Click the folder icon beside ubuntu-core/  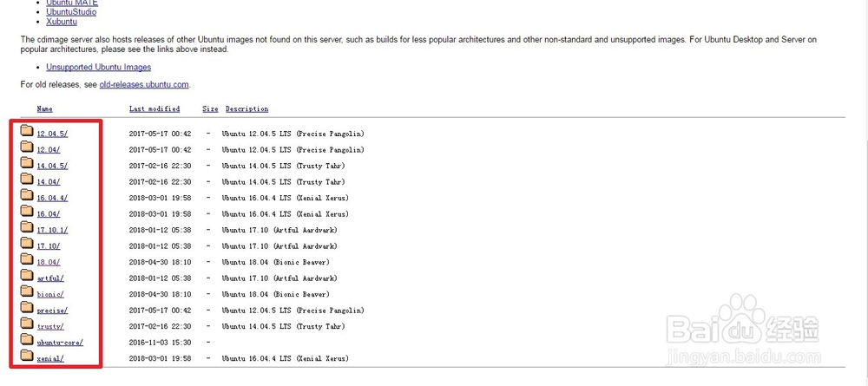(x=27, y=339)
